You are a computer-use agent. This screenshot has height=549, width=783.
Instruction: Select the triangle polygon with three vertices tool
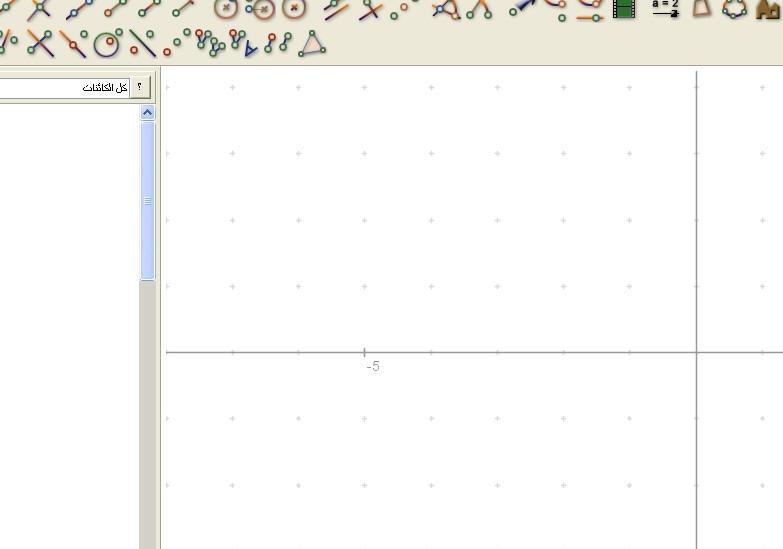point(312,43)
